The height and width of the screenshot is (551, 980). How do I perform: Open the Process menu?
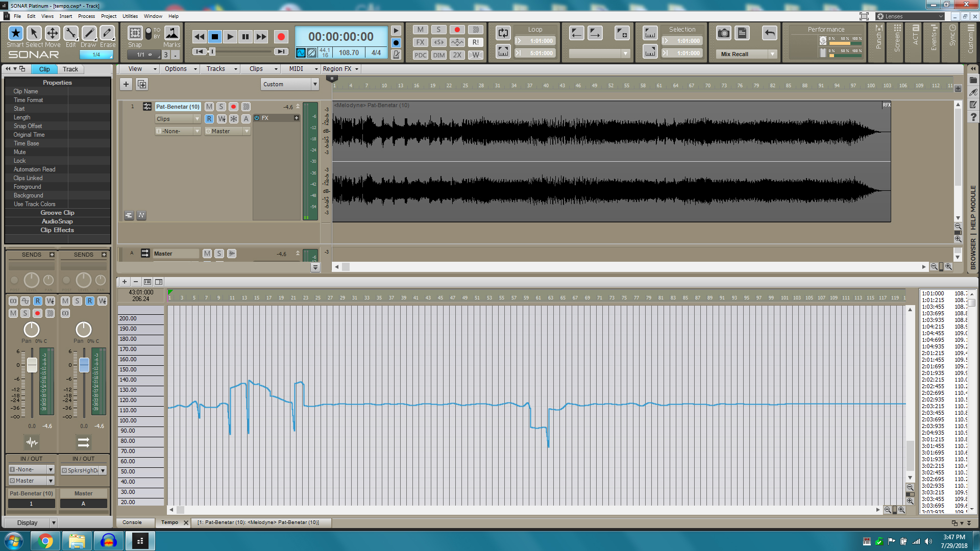pos(86,16)
